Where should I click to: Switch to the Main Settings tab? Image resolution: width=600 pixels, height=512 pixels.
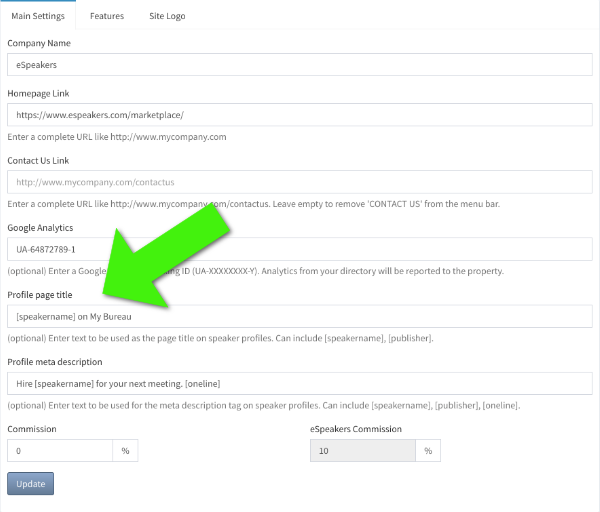tap(38, 16)
